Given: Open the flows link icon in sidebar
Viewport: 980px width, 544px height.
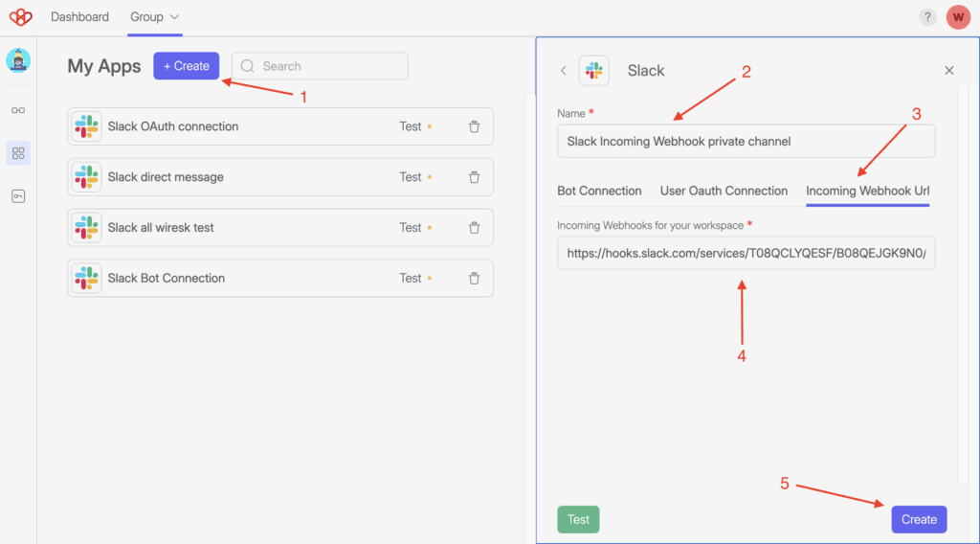Looking at the screenshot, I should (x=18, y=110).
